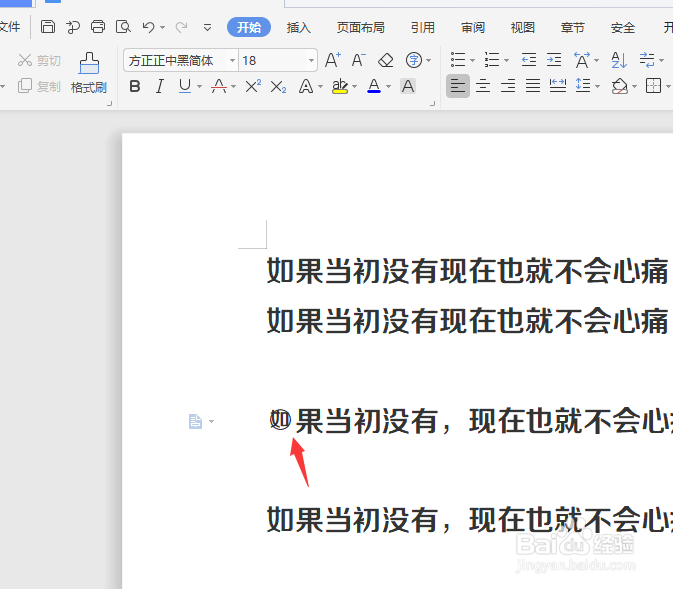Click the paragraph layout icon beside text

[x=195, y=421]
